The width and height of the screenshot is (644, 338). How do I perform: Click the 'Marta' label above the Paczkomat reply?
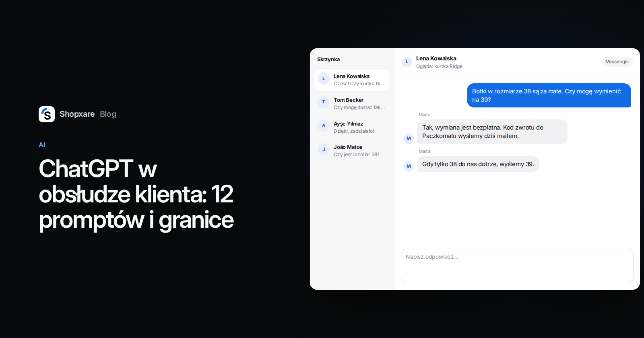point(424,115)
